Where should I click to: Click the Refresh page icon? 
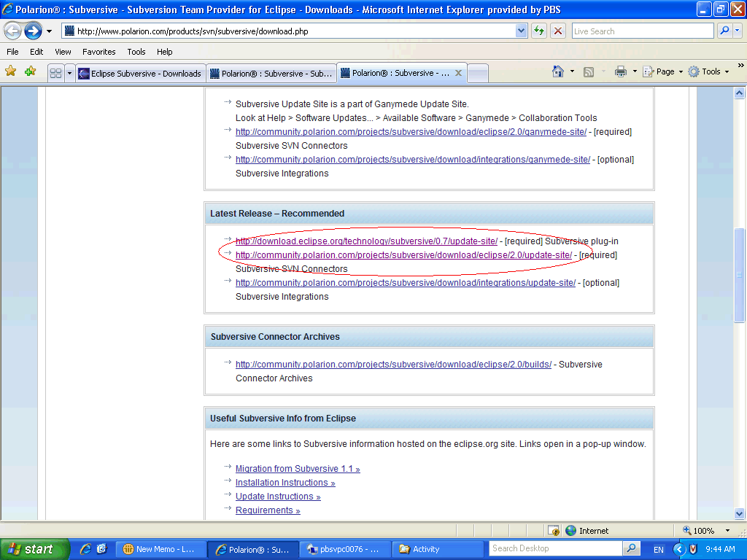coord(539,31)
